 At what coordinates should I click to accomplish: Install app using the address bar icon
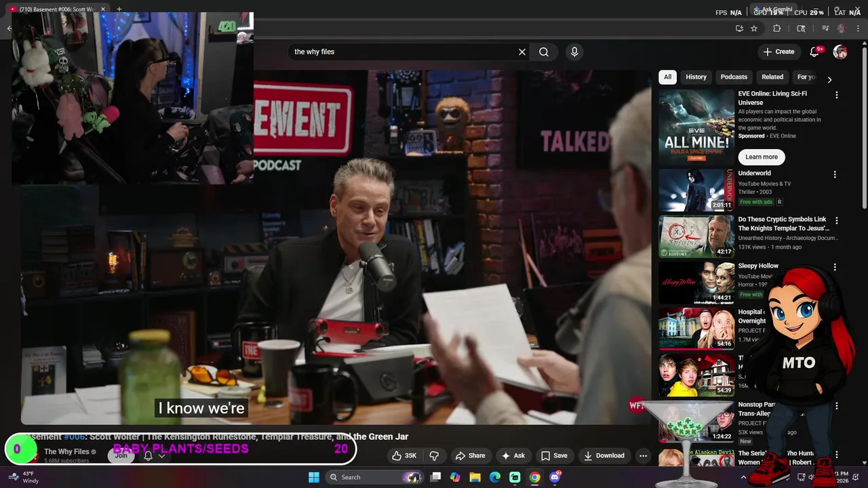pyautogui.click(x=739, y=28)
